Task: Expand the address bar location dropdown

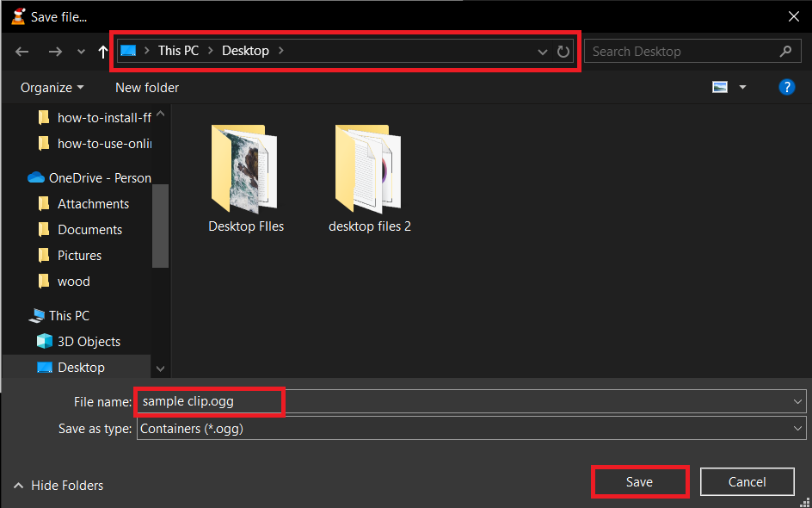Action: coord(542,51)
